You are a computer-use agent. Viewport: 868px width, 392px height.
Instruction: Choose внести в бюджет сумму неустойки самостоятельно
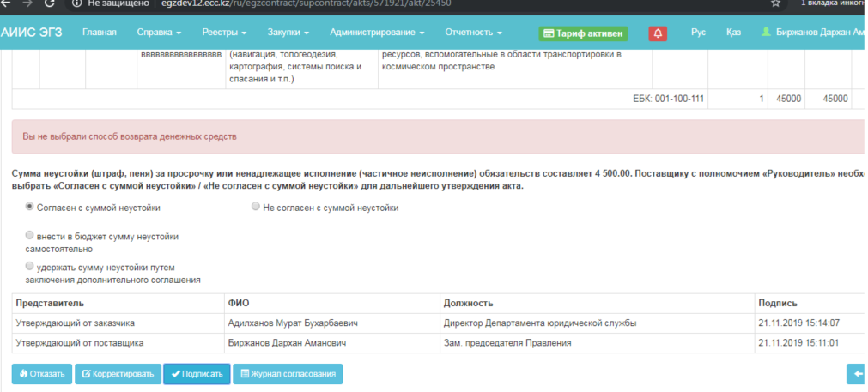tap(31, 234)
